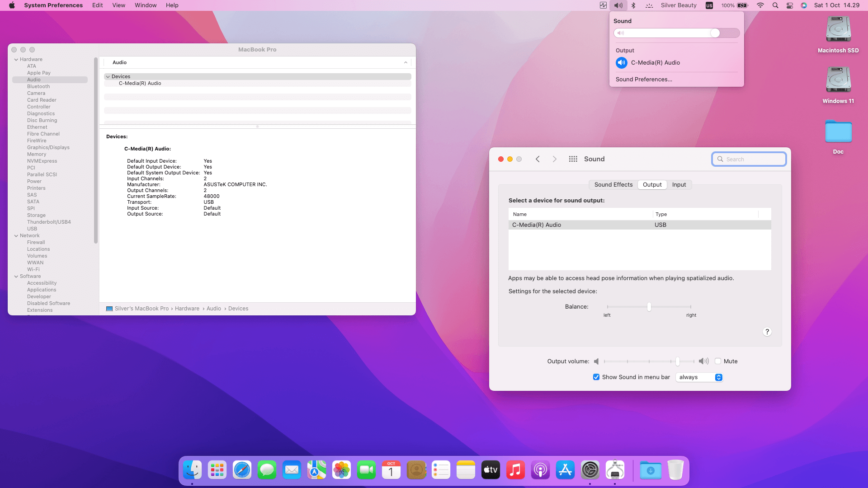The height and width of the screenshot is (488, 868).
Task: Open Sound Preferences… from the dropdown
Action: pyautogui.click(x=644, y=80)
